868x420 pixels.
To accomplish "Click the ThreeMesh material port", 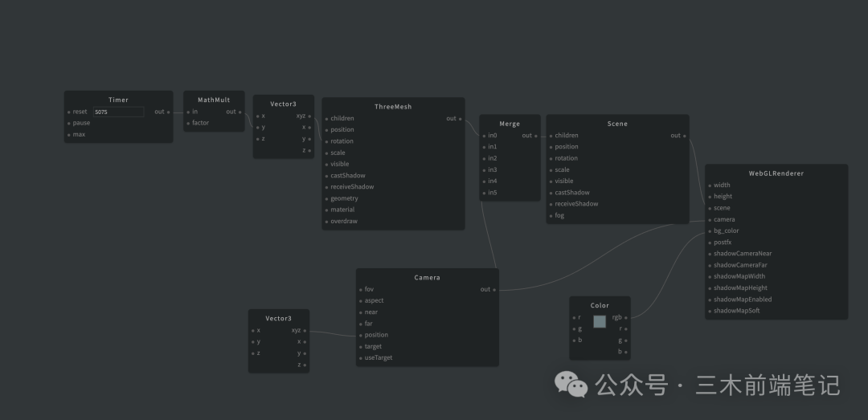I will pos(326,210).
